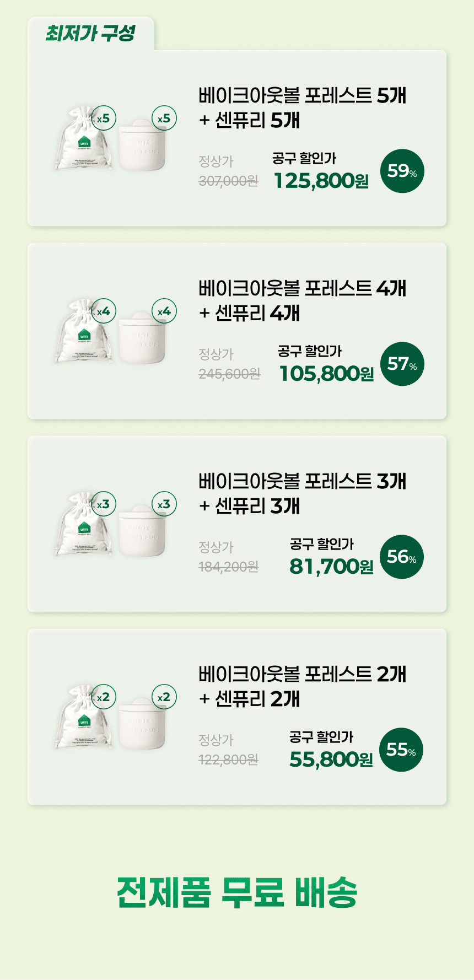Select the 최저가 구성 tab label

point(90,33)
